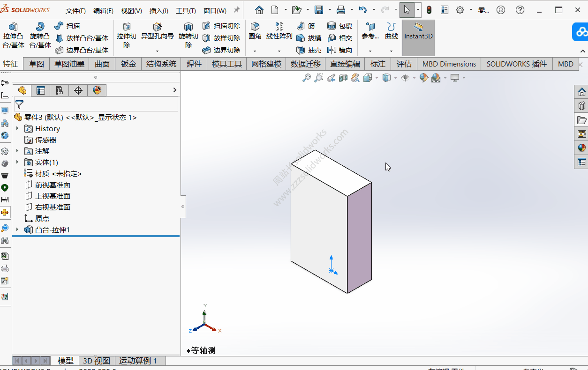Open the 工具(T) menu
This screenshot has width=588, height=370.
click(x=186, y=11)
